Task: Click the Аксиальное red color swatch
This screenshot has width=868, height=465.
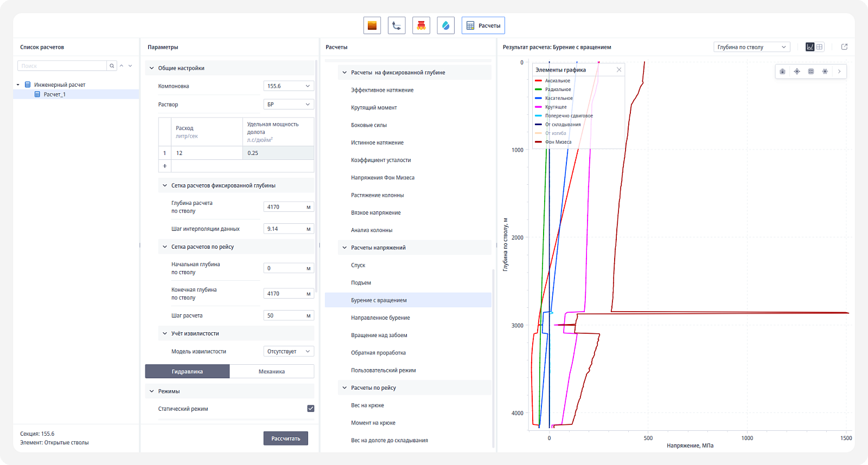Action: 538,81
